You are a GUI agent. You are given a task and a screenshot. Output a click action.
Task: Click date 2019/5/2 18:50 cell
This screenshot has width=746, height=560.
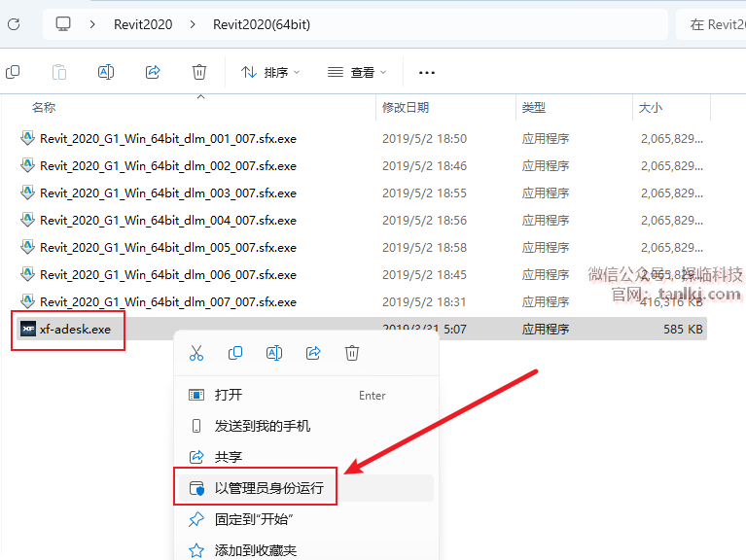click(x=424, y=139)
